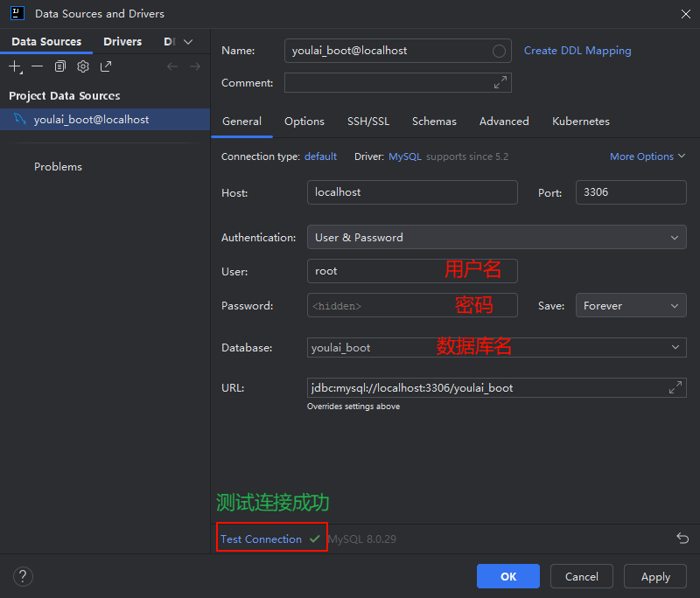Expand the Comment field editor
Screen dimensions: 700x598
click(x=500, y=82)
